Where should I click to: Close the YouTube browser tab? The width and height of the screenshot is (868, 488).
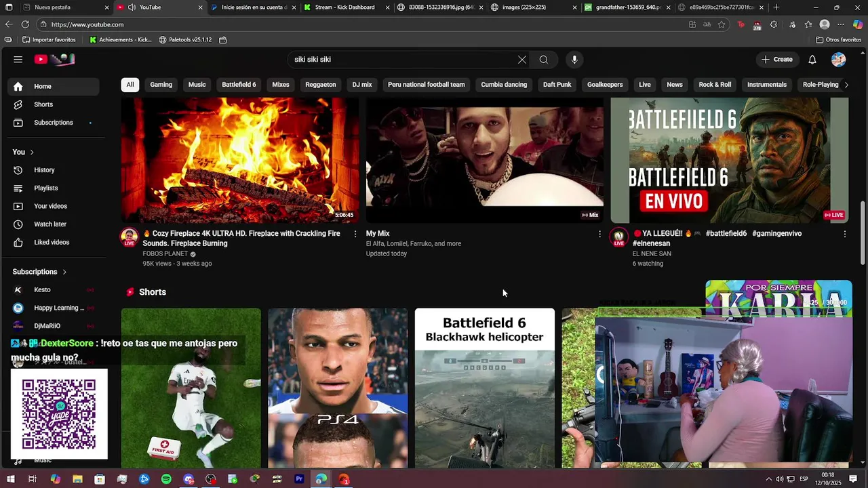click(200, 7)
